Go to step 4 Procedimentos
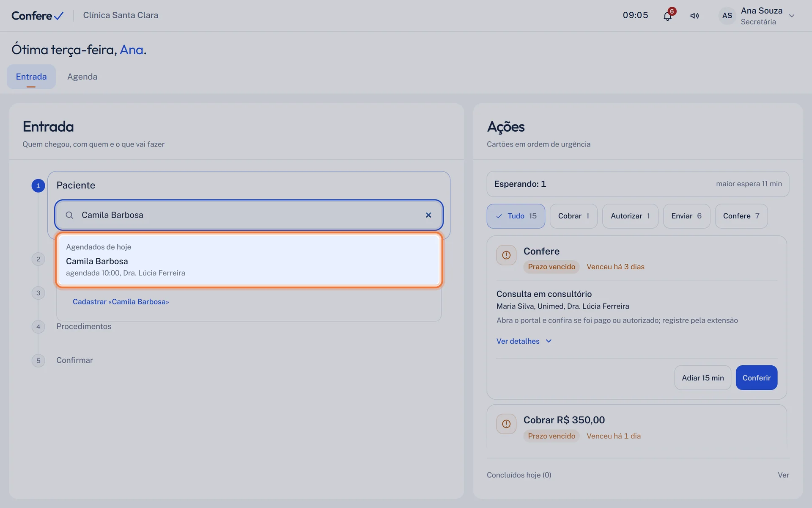Screen dimensions: 812x508 tap(84, 326)
